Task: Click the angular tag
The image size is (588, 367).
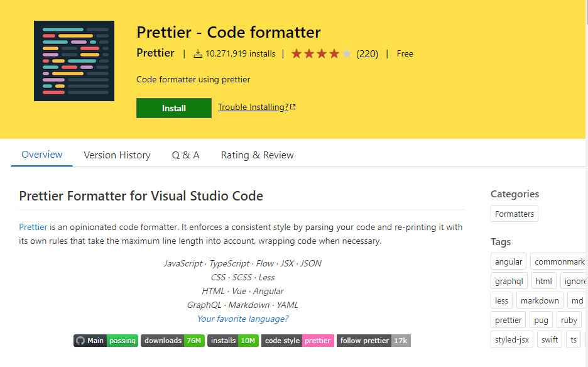Action: pyautogui.click(x=508, y=261)
